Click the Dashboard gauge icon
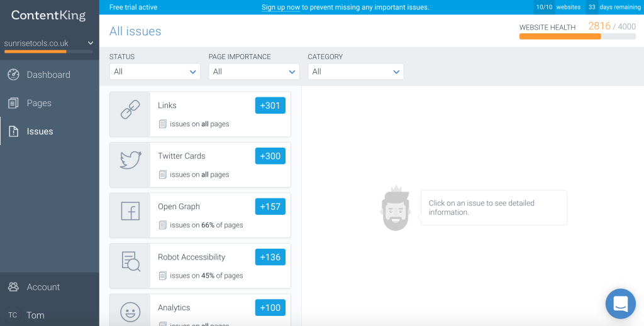Screen dimensions: 644x326 [x=13, y=75]
